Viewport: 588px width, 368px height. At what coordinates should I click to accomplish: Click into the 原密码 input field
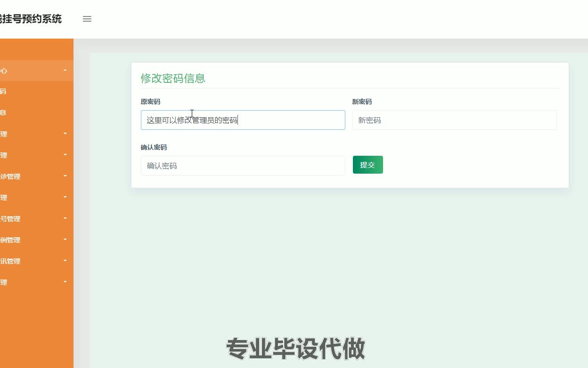[x=243, y=120]
